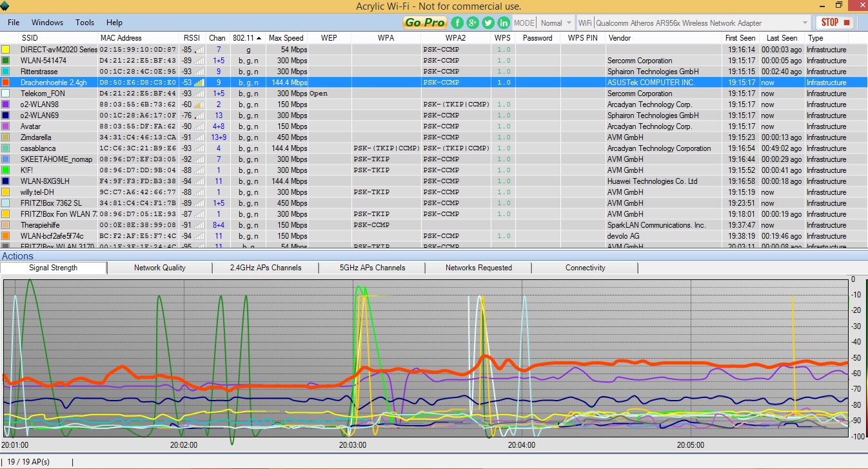868x469 pixels.
Task: Open the 5GHz APs Channels tab
Action: click(372, 268)
